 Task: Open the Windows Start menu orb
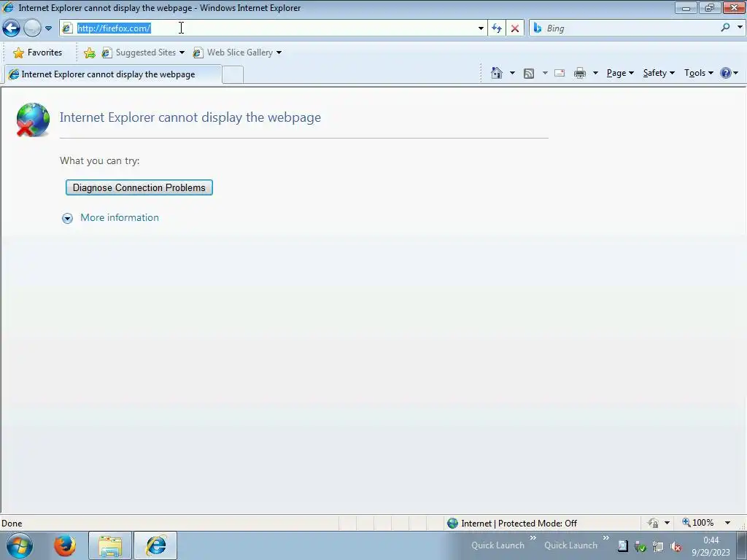pos(20,545)
